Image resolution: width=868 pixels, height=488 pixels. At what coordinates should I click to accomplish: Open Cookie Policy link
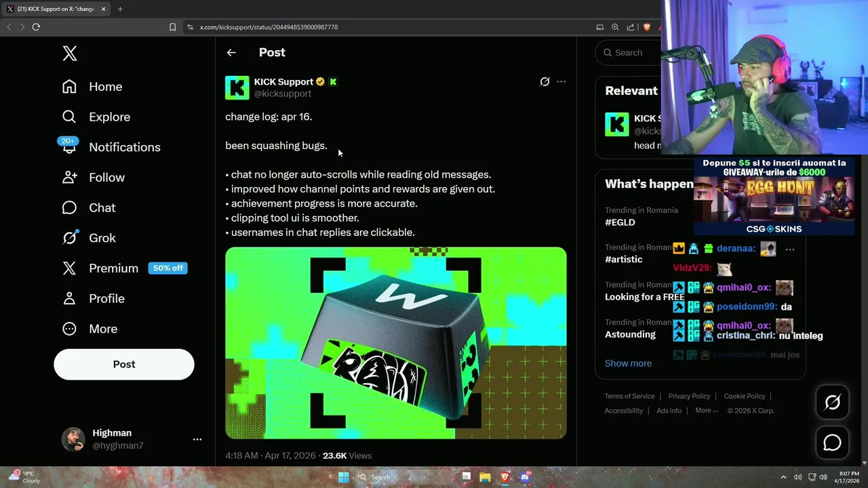coord(745,396)
